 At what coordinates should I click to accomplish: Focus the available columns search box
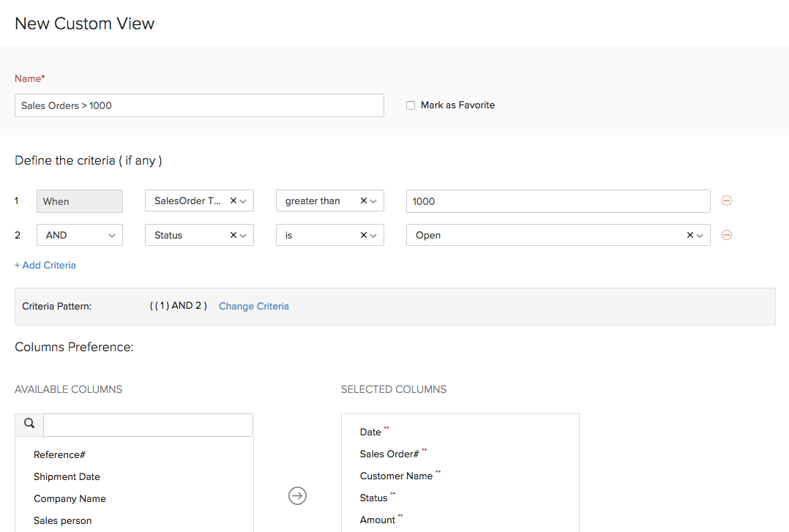pyautogui.click(x=148, y=424)
